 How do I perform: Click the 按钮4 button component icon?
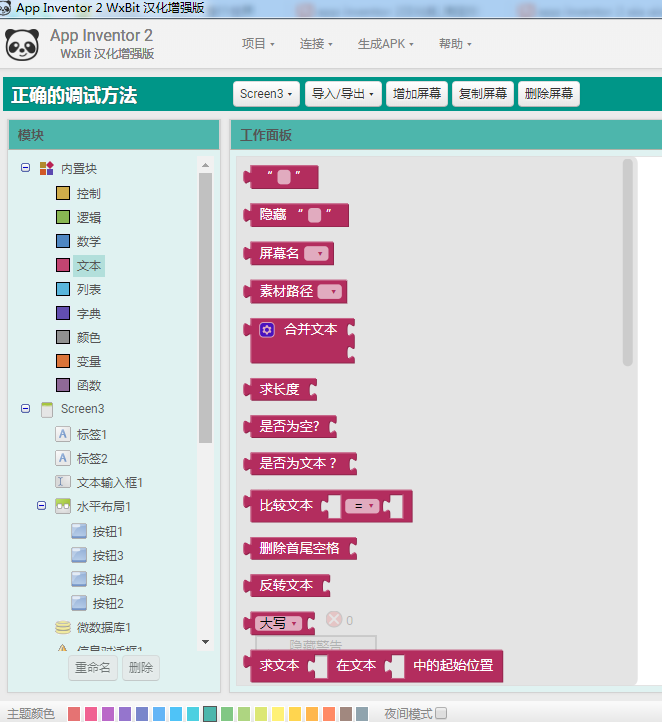[79, 578]
